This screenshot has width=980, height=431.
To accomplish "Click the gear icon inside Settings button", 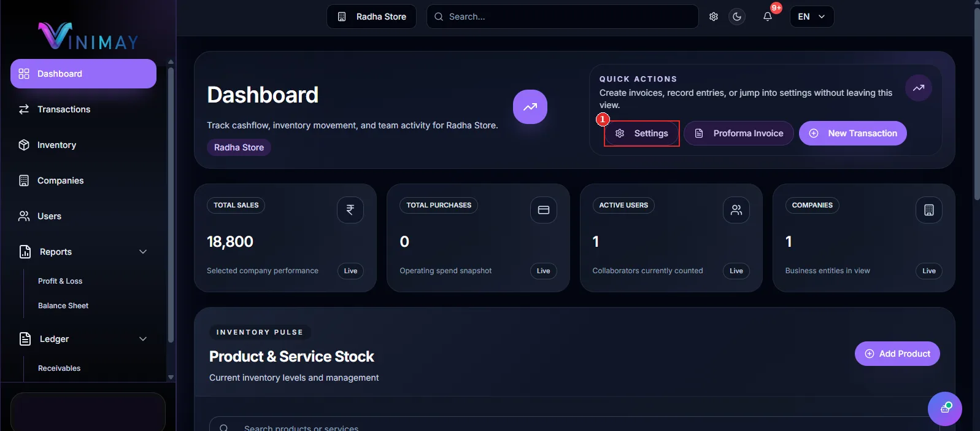I will click(x=620, y=133).
